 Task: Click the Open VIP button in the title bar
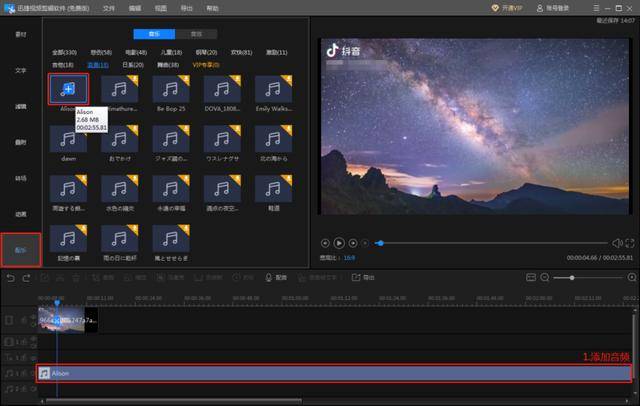click(507, 8)
